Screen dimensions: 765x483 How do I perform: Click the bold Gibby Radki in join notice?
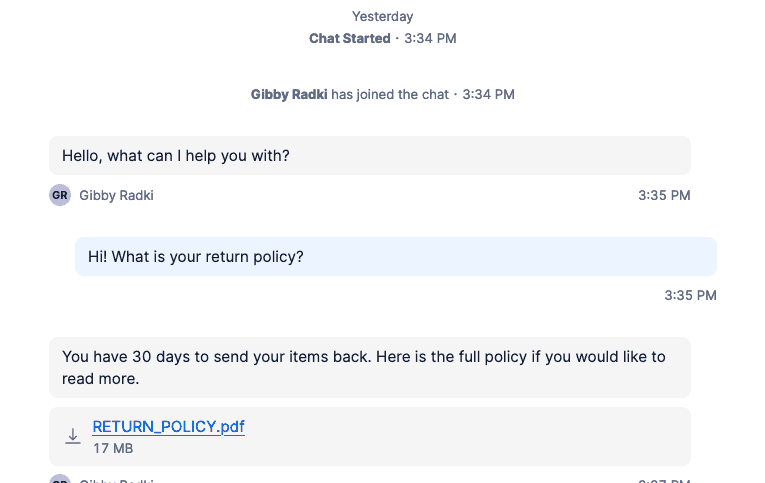(x=289, y=94)
